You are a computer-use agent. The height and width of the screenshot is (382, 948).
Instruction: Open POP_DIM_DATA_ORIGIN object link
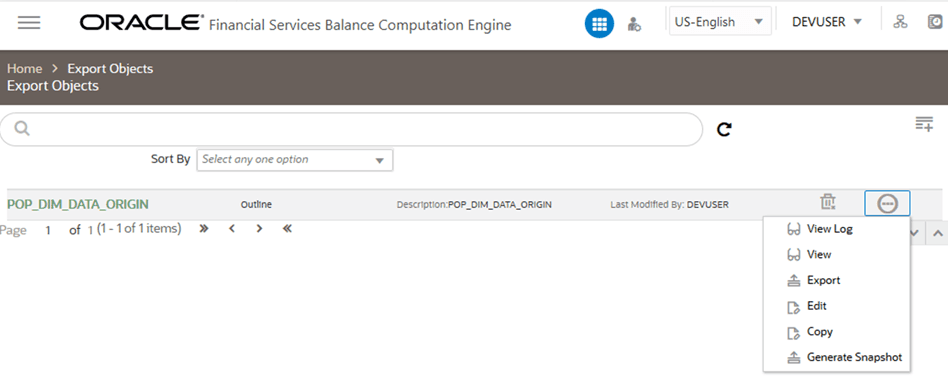point(77,204)
